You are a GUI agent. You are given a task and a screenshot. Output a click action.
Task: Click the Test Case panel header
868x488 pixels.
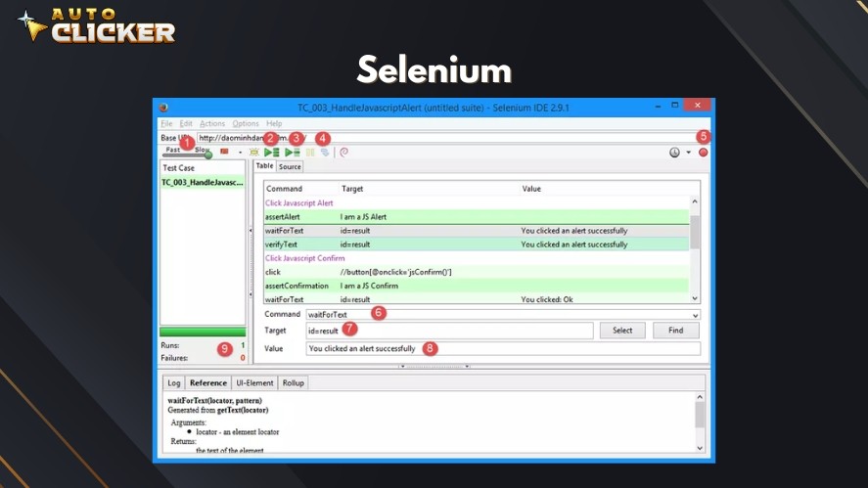point(178,167)
